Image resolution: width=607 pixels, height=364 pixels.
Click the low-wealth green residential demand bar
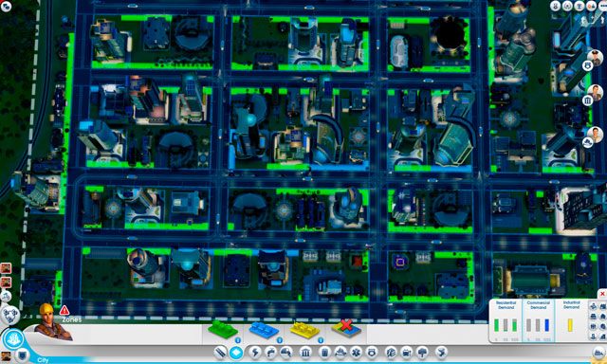[x=497, y=325]
